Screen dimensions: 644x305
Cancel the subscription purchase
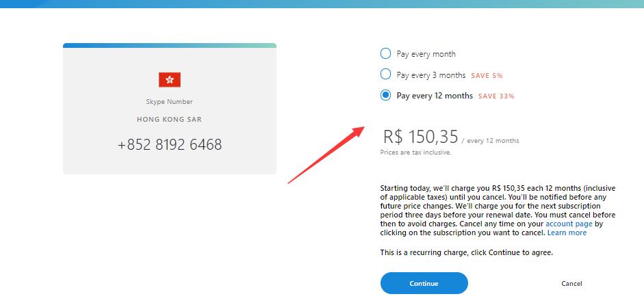coord(571,284)
